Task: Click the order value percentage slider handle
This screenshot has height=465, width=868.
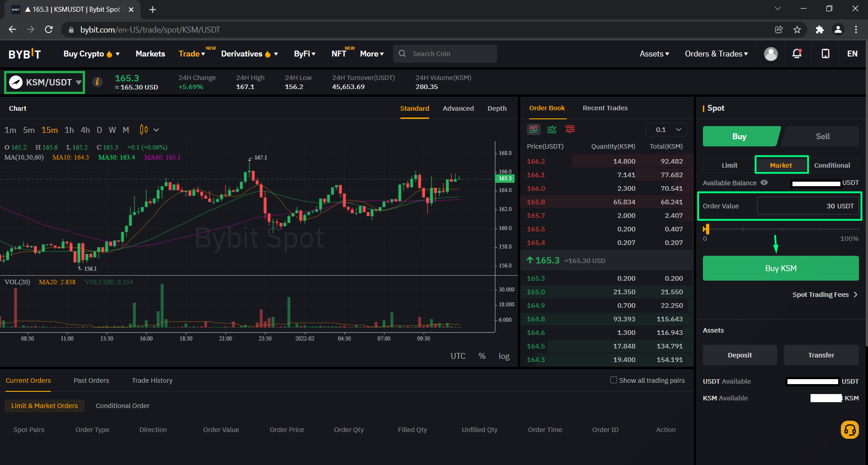Action: (707, 229)
